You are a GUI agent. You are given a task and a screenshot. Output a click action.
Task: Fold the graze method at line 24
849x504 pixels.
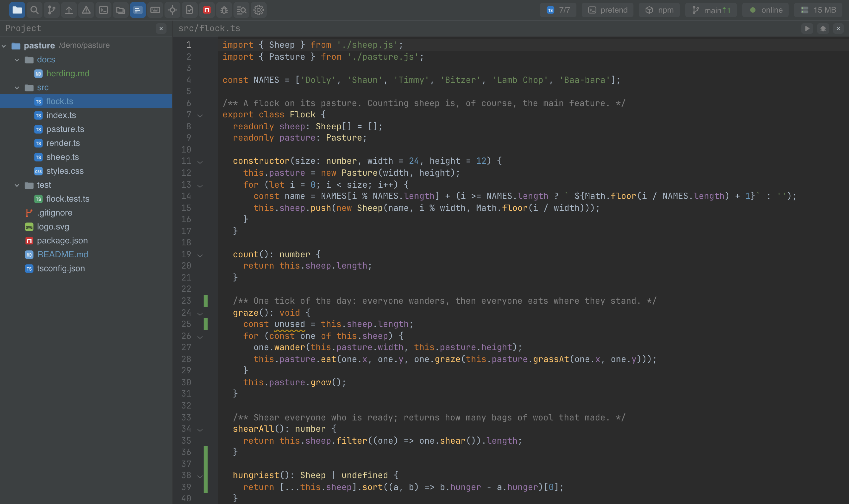tap(200, 313)
